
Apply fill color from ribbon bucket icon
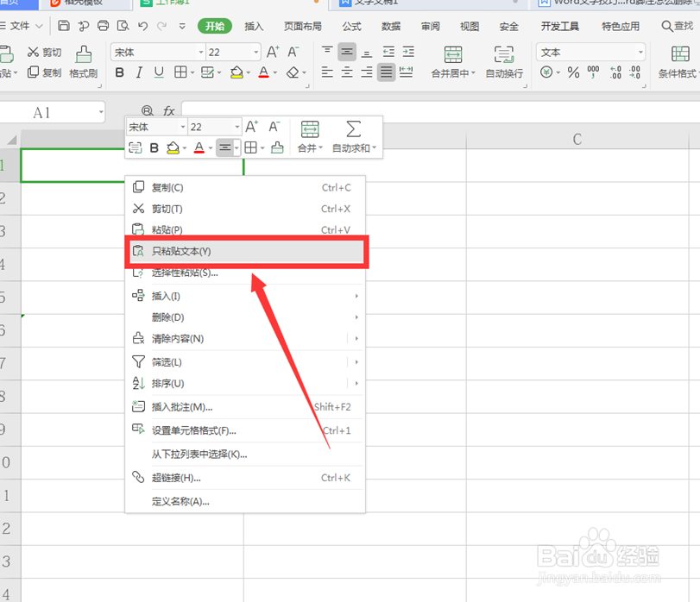click(236, 72)
